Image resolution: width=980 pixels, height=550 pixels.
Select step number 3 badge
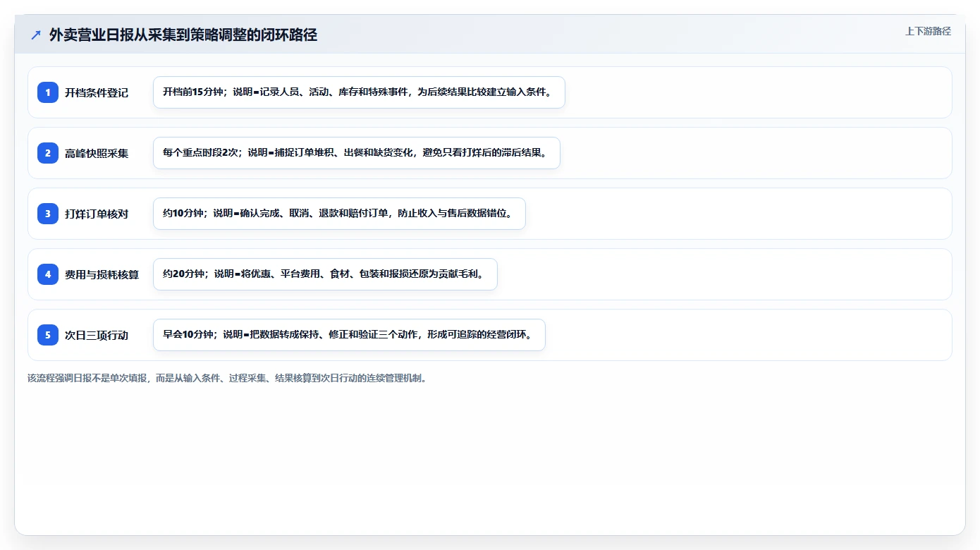point(48,214)
